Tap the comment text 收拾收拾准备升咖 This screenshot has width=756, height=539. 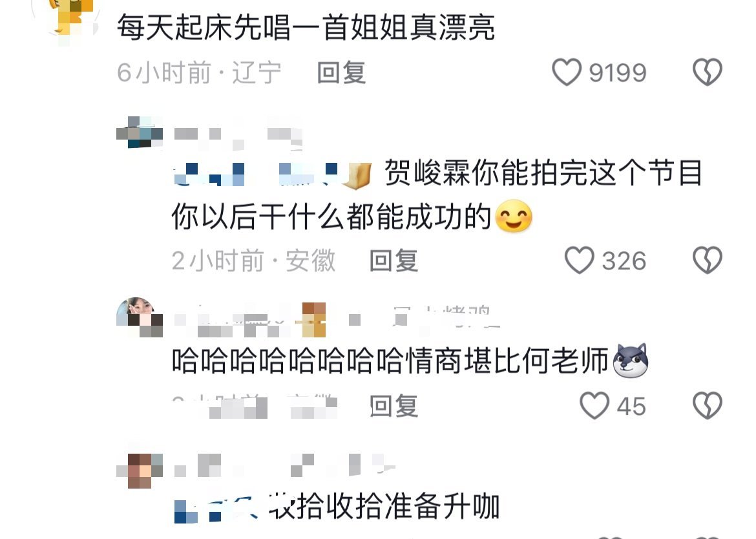[384, 507]
